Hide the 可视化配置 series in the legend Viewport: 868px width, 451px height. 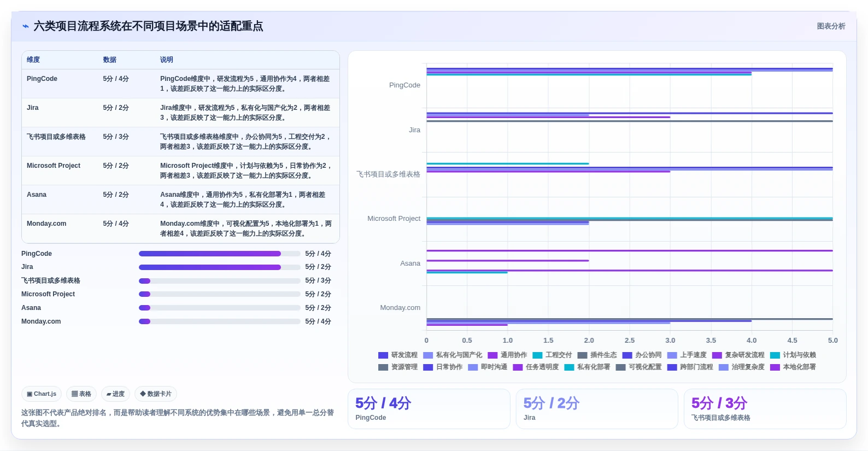[x=638, y=367]
